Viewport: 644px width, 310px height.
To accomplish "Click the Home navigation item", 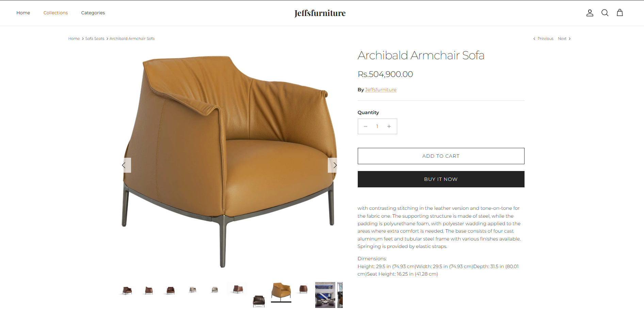I will (x=23, y=13).
